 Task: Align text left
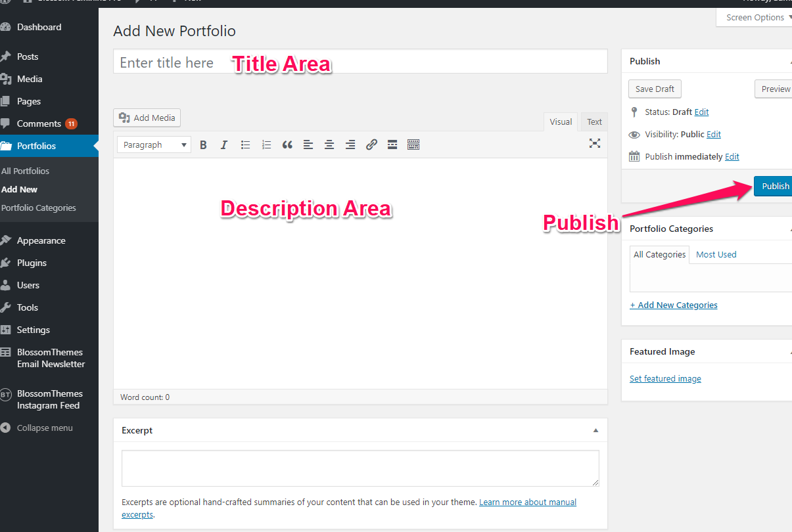(x=308, y=144)
